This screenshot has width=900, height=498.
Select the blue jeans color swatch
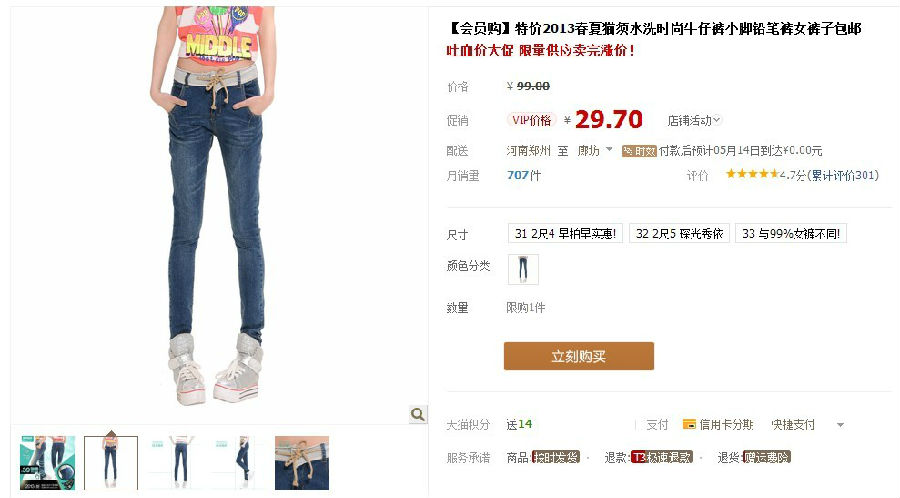523,270
